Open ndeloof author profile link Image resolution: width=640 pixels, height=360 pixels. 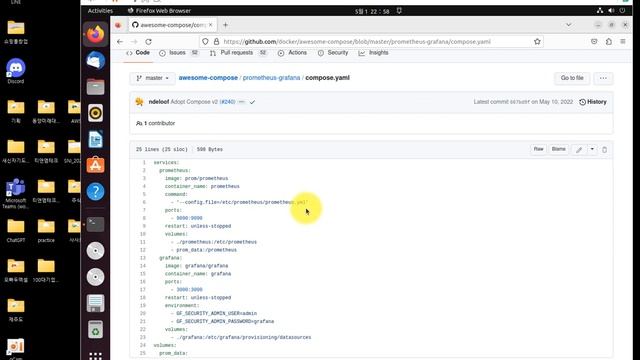(x=159, y=102)
